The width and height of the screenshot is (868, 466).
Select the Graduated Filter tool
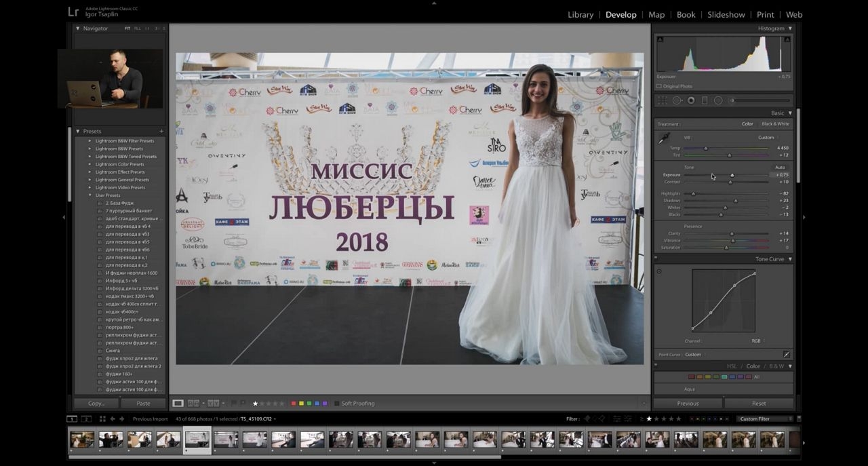pos(705,100)
